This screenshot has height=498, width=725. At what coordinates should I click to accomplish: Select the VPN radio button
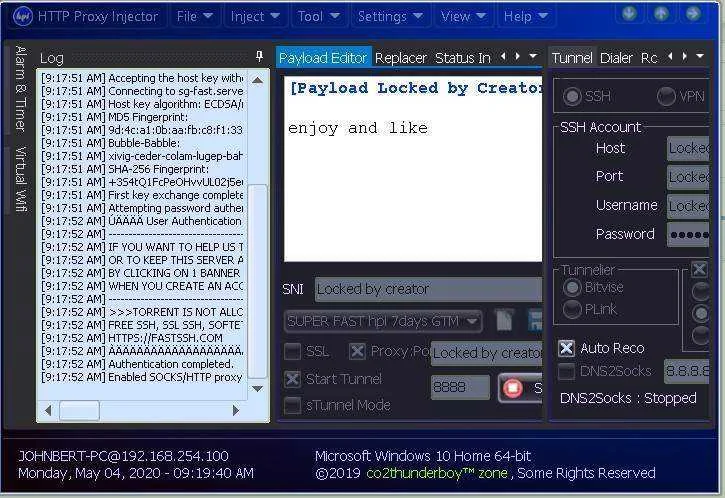tap(666, 96)
